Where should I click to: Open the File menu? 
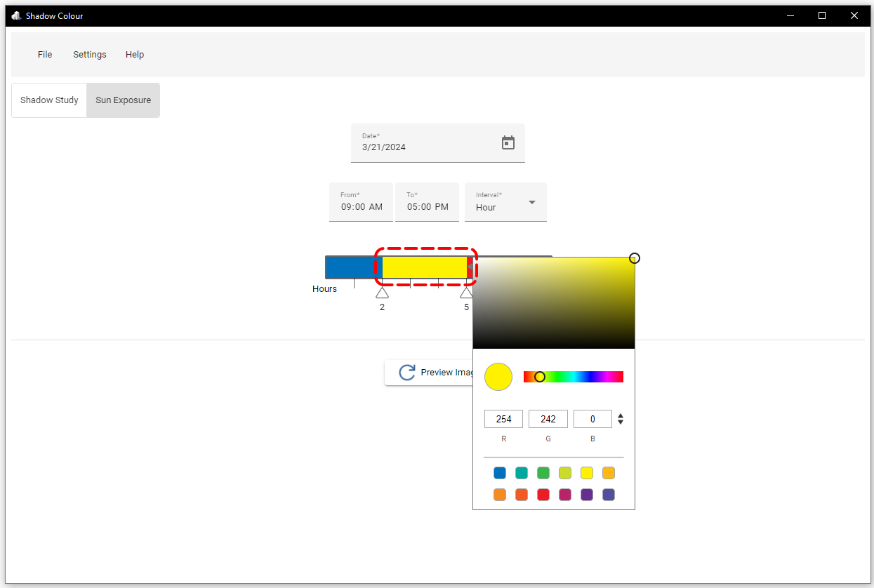(44, 54)
